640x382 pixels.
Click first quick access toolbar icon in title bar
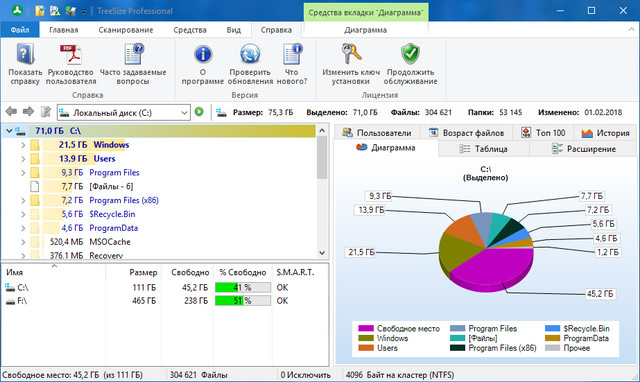[x=40, y=11]
